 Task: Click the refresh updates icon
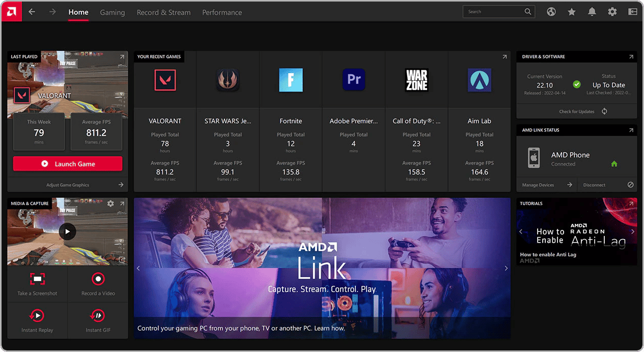(x=604, y=111)
